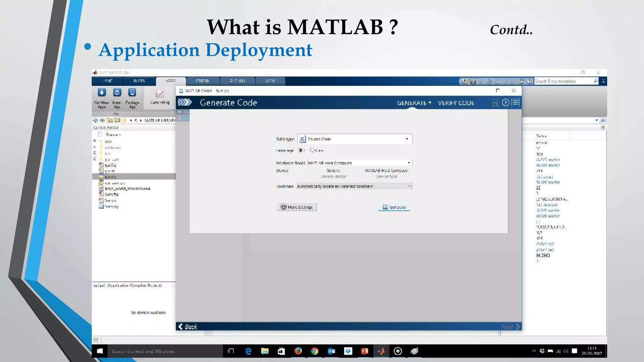
Task: Click VERIFY CODE in the Coder header
Action: point(456,103)
